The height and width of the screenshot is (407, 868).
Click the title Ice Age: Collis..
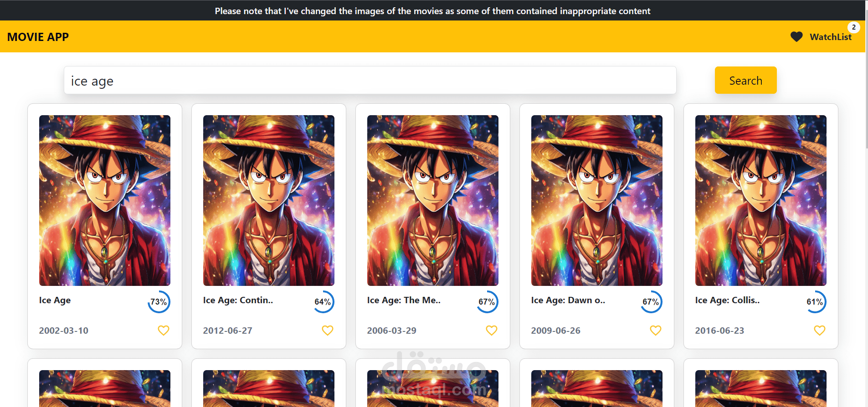pos(727,300)
